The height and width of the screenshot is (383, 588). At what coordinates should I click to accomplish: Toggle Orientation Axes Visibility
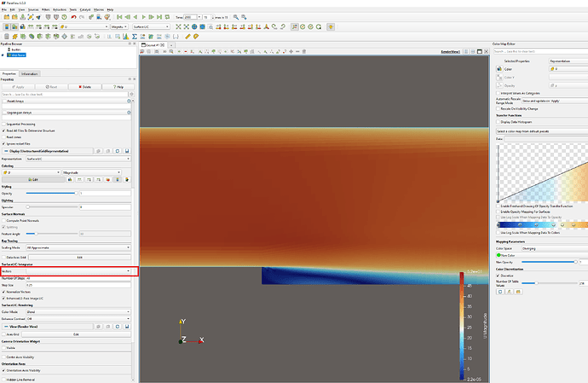coord(3,370)
